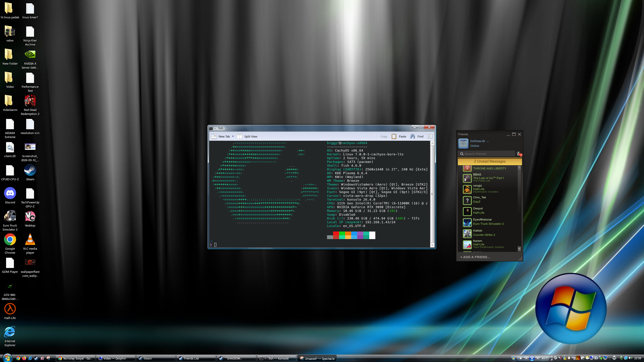The height and width of the screenshot is (362, 644).
Task: Click the New Tab icon in Konsole
Action: click(x=214, y=136)
